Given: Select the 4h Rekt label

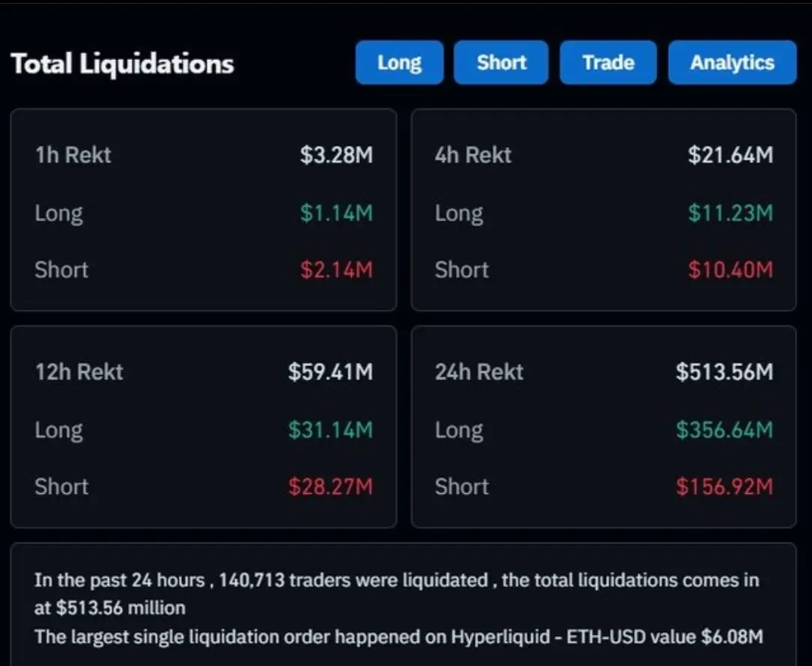Looking at the screenshot, I should 473,156.
